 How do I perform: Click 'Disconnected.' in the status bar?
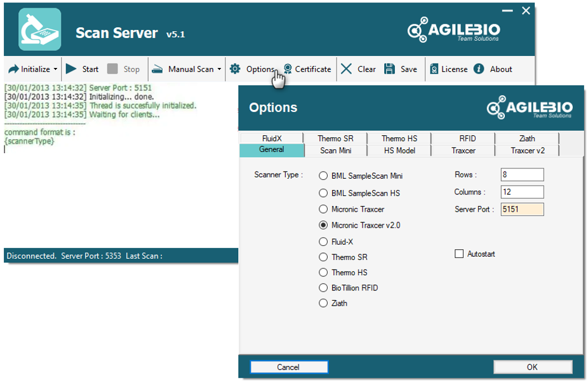[32, 256]
